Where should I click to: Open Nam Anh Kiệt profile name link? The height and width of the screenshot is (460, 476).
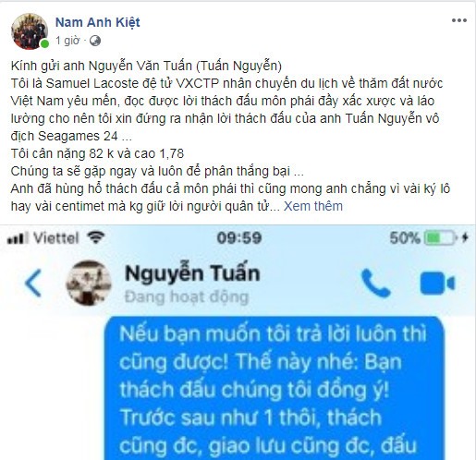tap(98, 22)
